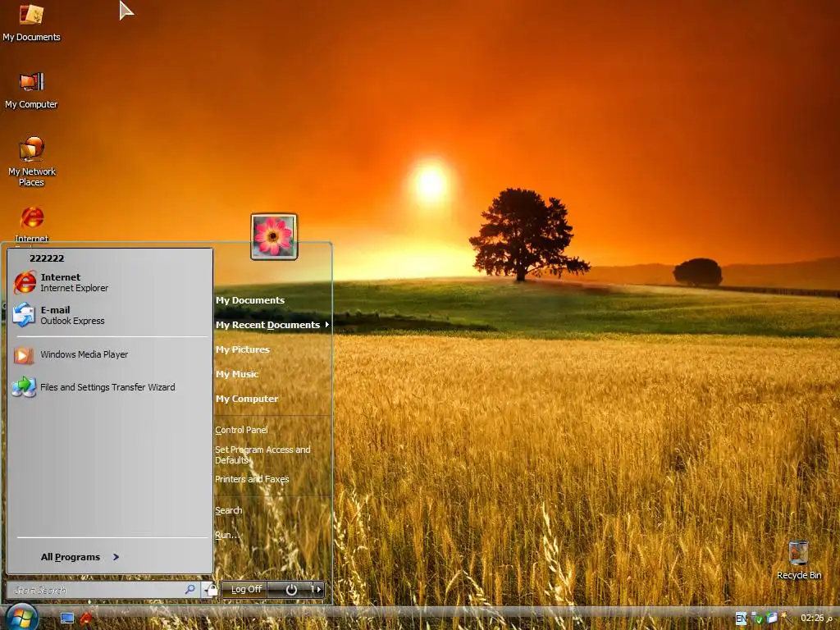Launch Internet Explorer from Start menu
The image size is (840, 630).
coord(112,282)
